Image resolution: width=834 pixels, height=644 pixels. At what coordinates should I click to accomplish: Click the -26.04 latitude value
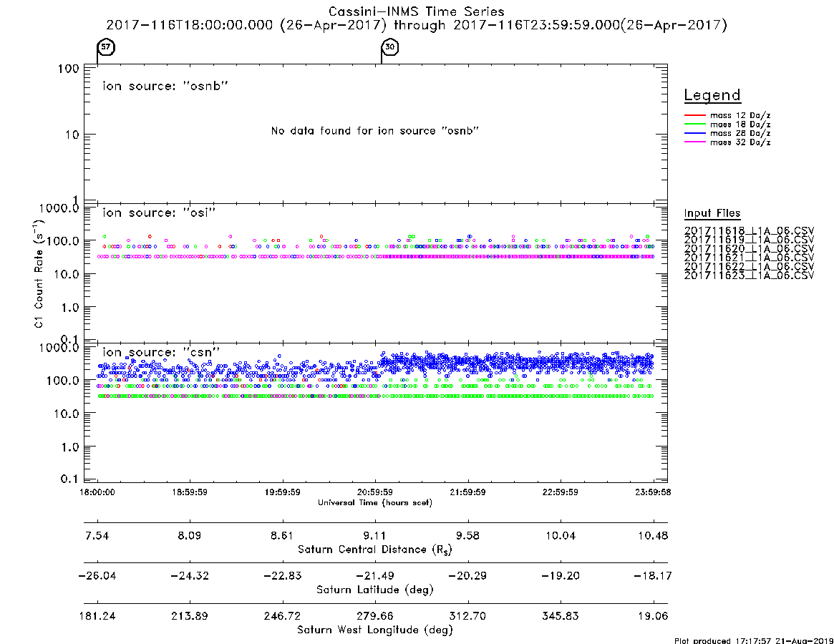coord(97,576)
